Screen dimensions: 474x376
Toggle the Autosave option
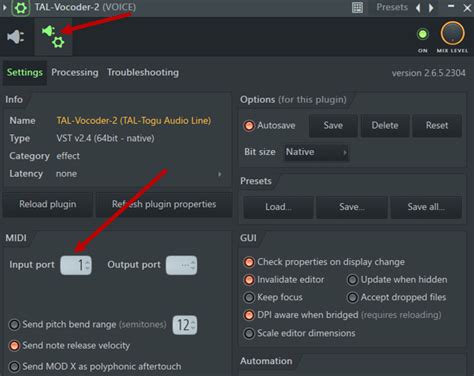(269, 125)
